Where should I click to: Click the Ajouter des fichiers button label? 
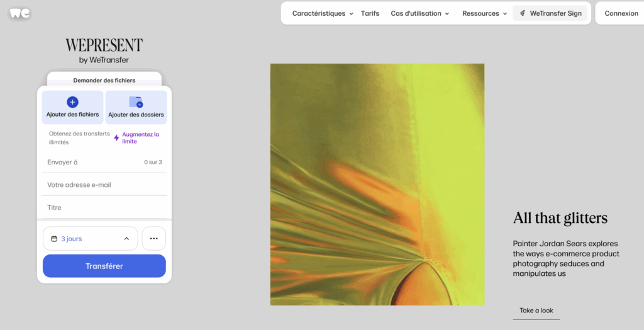[73, 115]
